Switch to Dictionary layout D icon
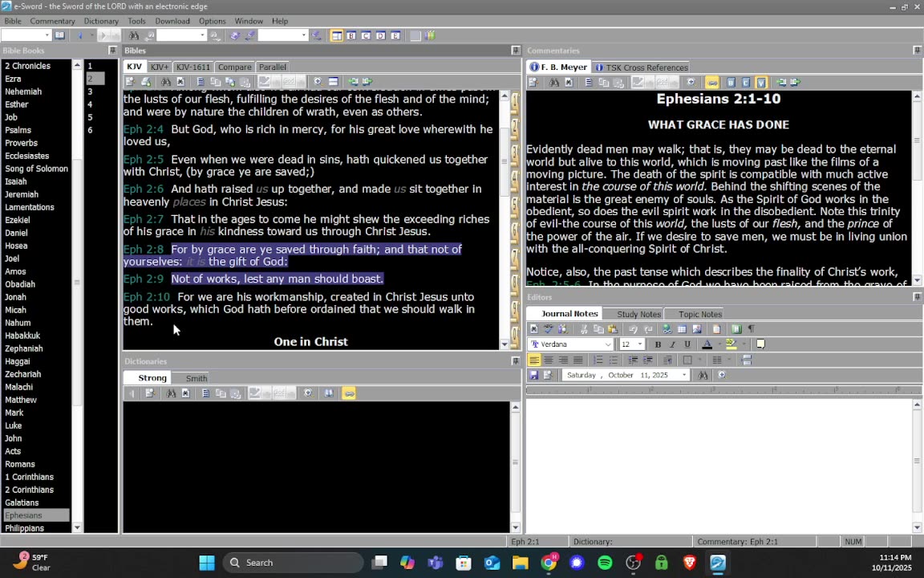The width and height of the screenshot is (924, 578). [x=381, y=36]
